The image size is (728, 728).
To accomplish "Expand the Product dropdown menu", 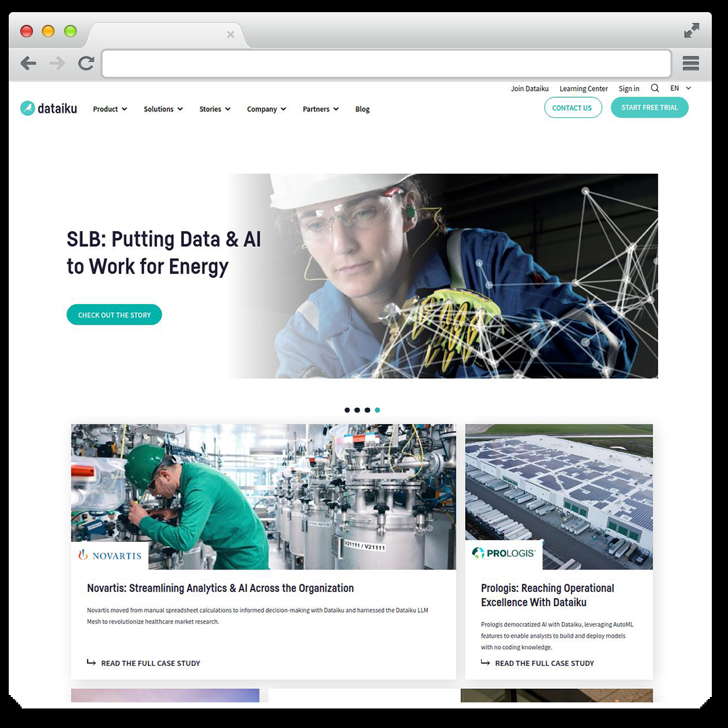I will click(x=110, y=109).
